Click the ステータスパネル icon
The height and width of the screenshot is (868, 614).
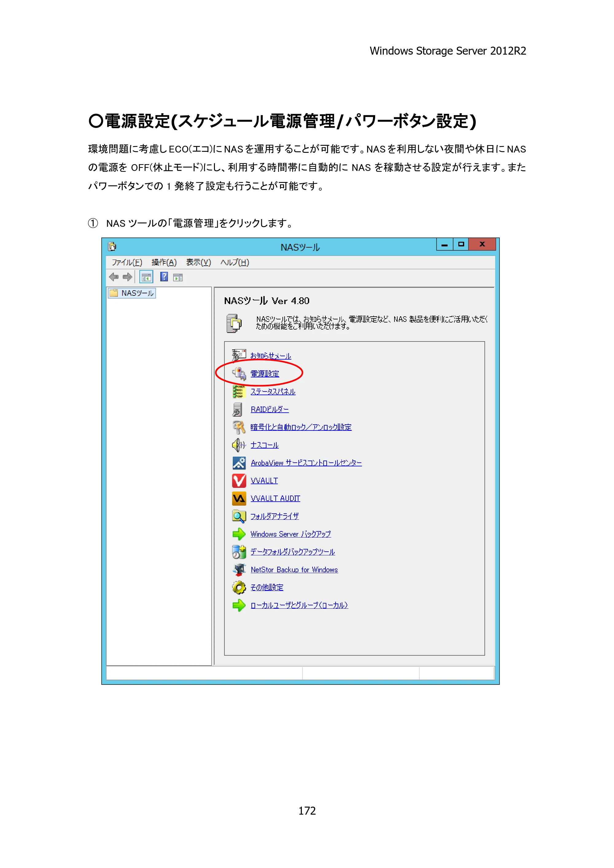click(239, 391)
